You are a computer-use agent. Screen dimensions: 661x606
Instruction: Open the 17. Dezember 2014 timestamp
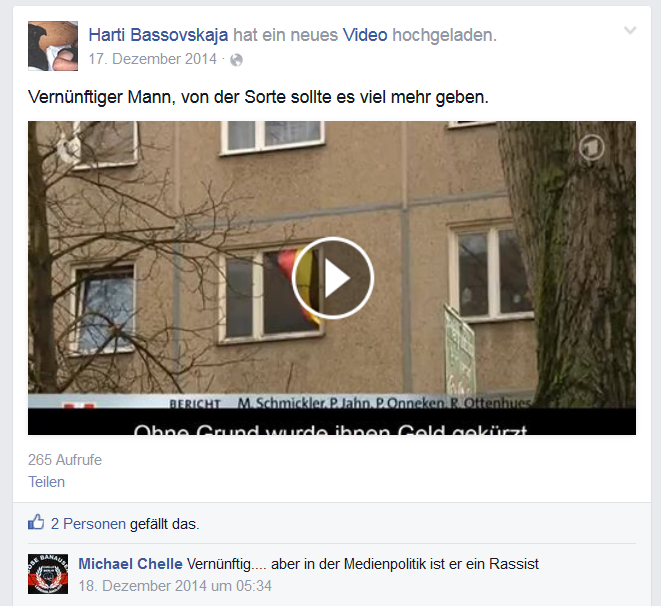153,59
